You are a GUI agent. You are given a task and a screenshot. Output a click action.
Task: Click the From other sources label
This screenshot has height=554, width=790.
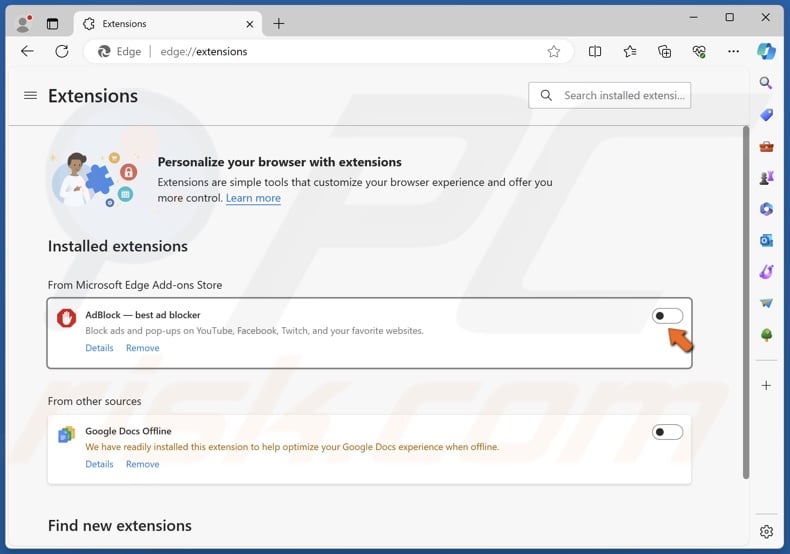(x=94, y=401)
